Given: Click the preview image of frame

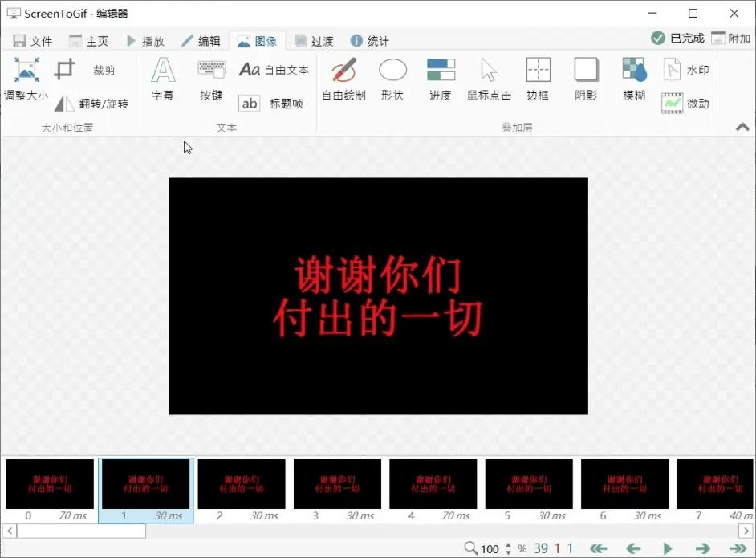Looking at the screenshot, I should 378,296.
